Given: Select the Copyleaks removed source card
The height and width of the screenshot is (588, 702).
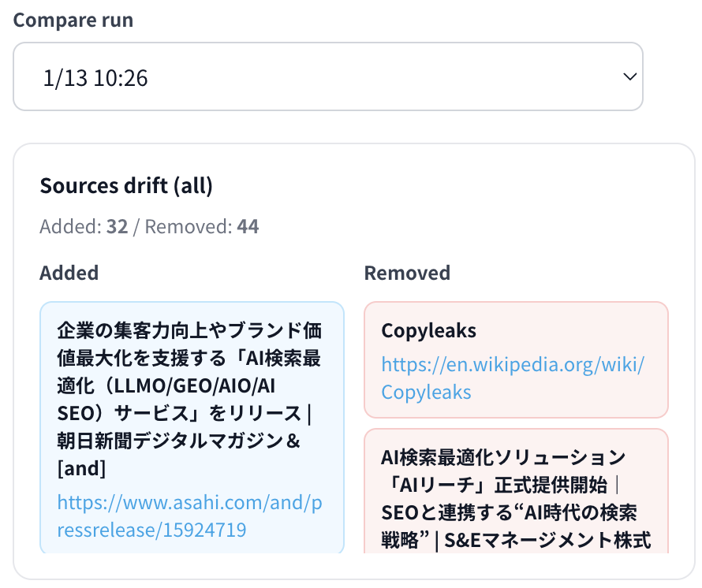Looking at the screenshot, I should 516,359.
